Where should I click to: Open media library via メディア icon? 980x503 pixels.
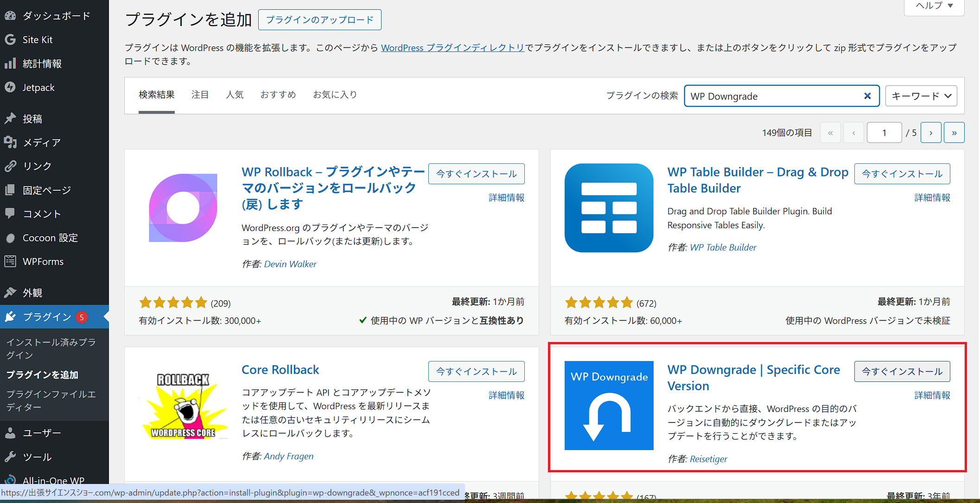coord(10,142)
